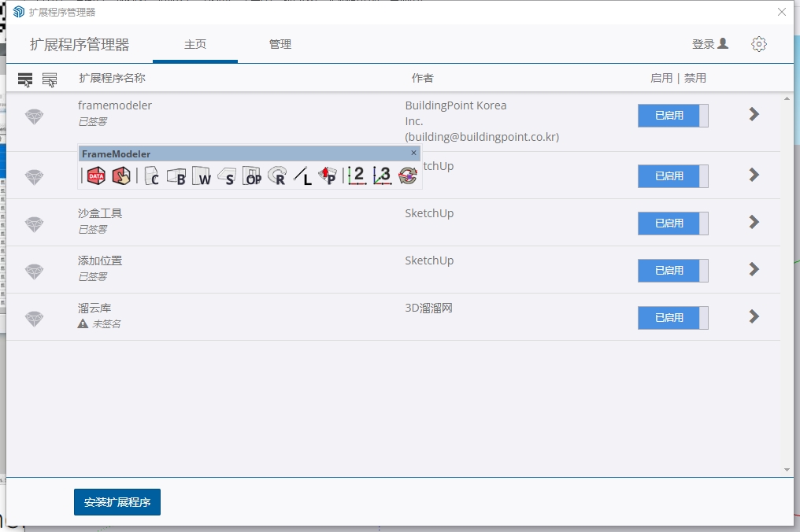Click the 添加位置 extension name

(100, 260)
